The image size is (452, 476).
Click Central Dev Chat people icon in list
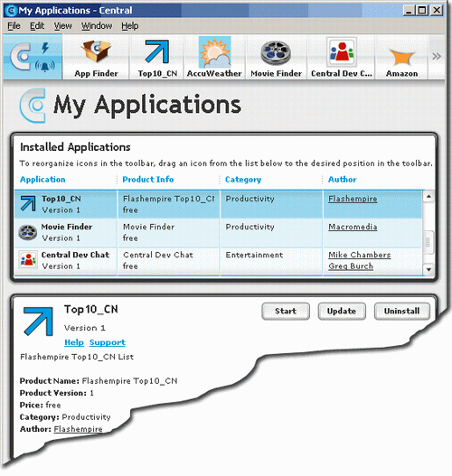click(x=28, y=260)
